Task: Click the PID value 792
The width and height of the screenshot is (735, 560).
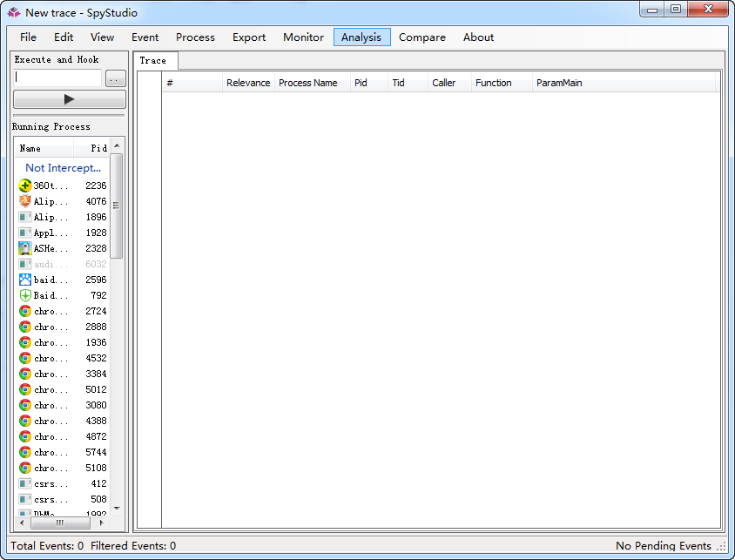Action: click(98, 295)
